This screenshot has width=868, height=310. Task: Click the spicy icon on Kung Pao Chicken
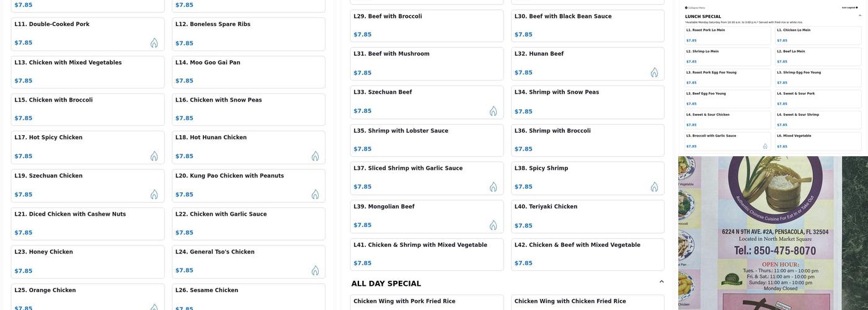pos(315,195)
